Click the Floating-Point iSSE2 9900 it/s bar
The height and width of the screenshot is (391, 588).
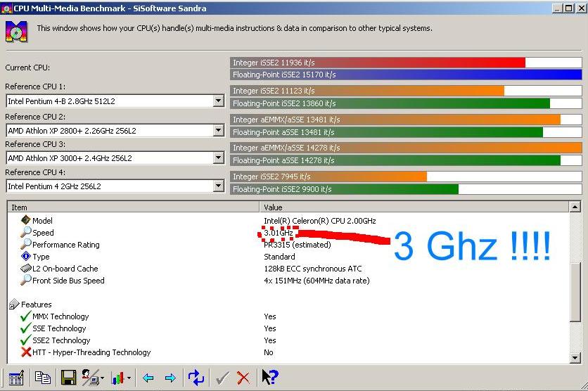(x=406, y=189)
